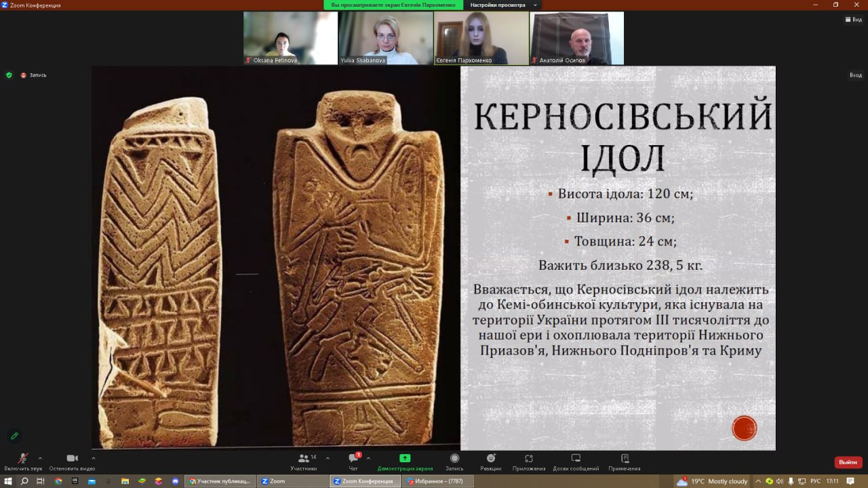Click slide title 'КЕРНОСІВСЬКИЙ ІДОЛ'
This screenshot has height=488, width=868.
[x=623, y=137]
